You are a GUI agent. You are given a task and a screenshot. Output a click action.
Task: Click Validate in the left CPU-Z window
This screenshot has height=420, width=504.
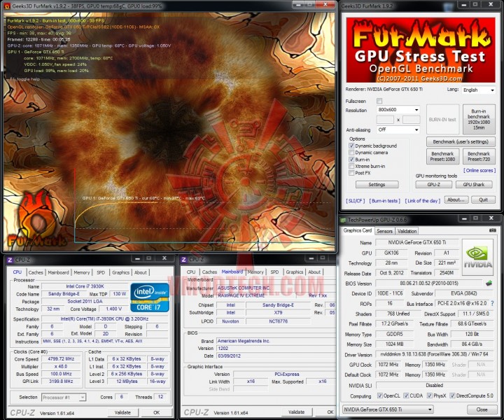(x=122, y=412)
